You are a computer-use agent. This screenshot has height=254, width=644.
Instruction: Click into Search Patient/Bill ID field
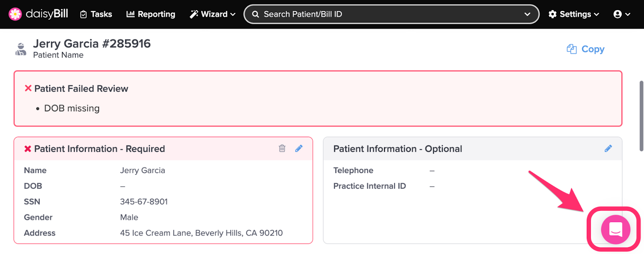(x=391, y=14)
